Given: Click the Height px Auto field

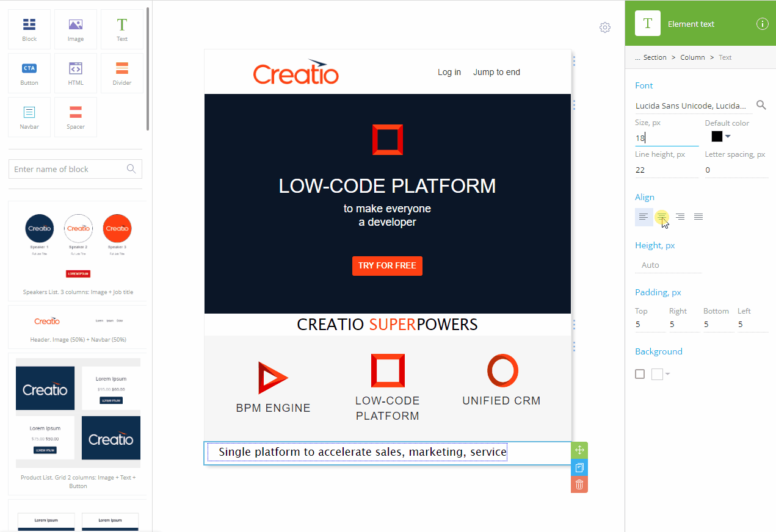Looking at the screenshot, I should [669, 265].
